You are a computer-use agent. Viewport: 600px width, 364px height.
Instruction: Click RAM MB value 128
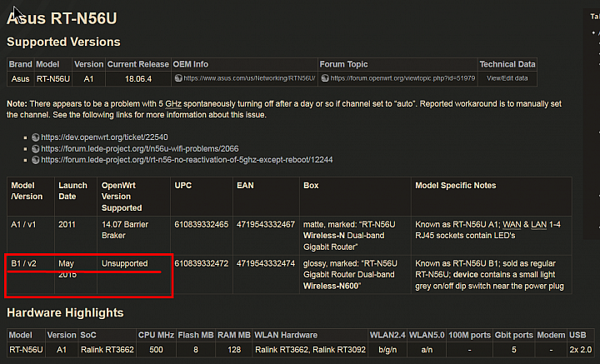pyautogui.click(x=234, y=350)
